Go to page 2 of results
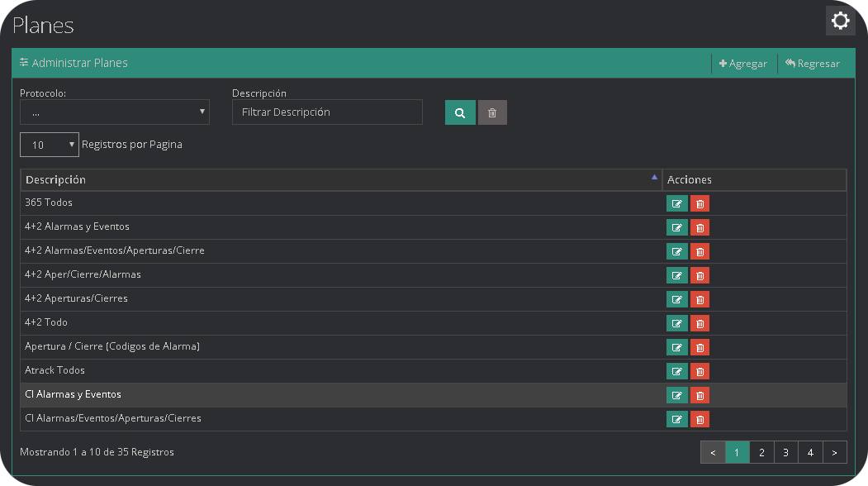Viewport: 868px width, 486px height. (761, 452)
